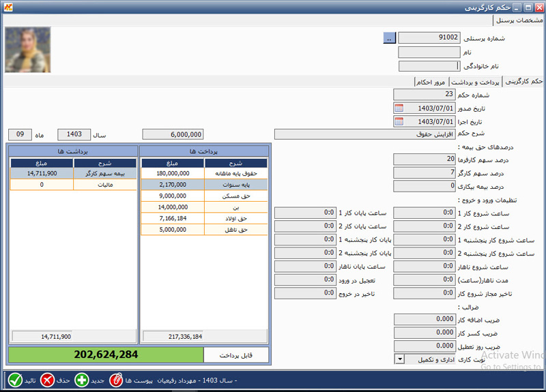Click the personnel photo thumbnail

click(x=28, y=50)
